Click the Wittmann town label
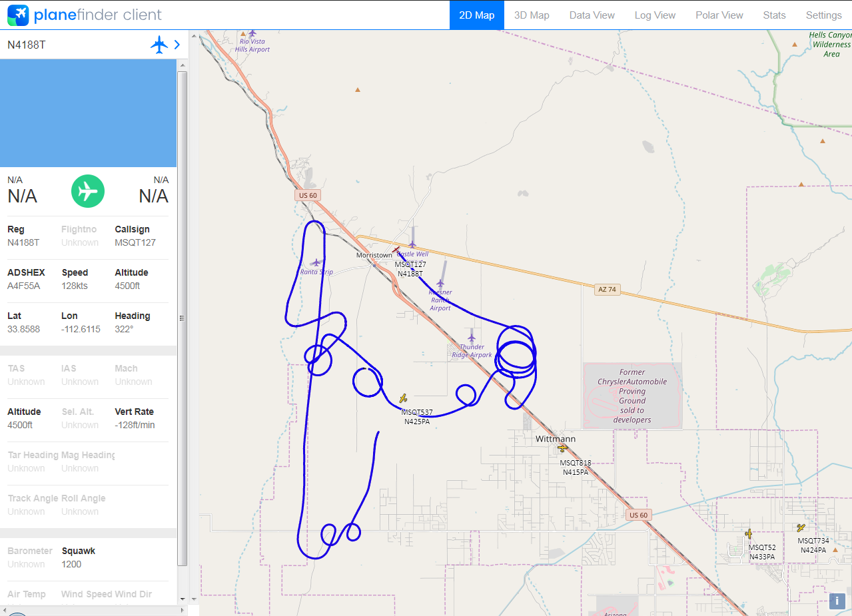The width and height of the screenshot is (852, 616). pyautogui.click(x=556, y=439)
